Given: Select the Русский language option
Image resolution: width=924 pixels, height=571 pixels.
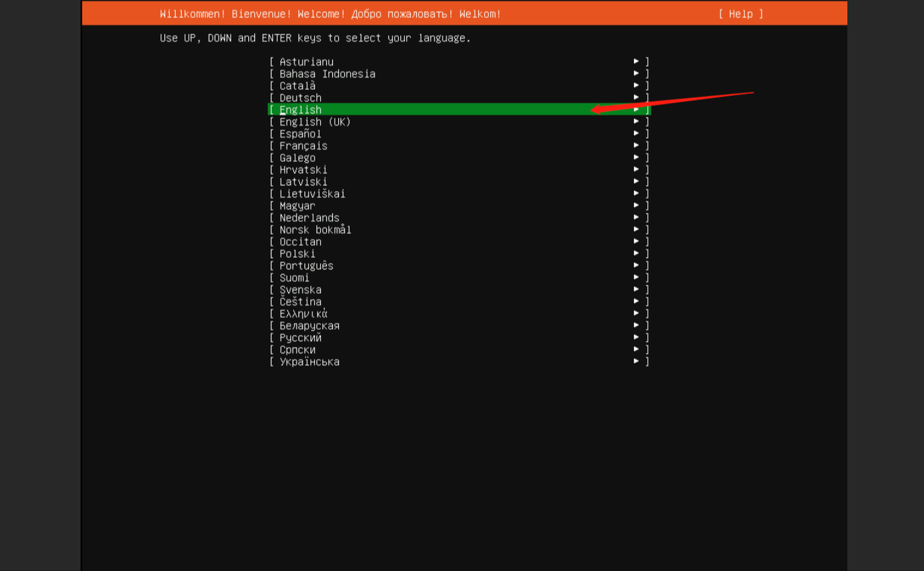Looking at the screenshot, I should (460, 338).
